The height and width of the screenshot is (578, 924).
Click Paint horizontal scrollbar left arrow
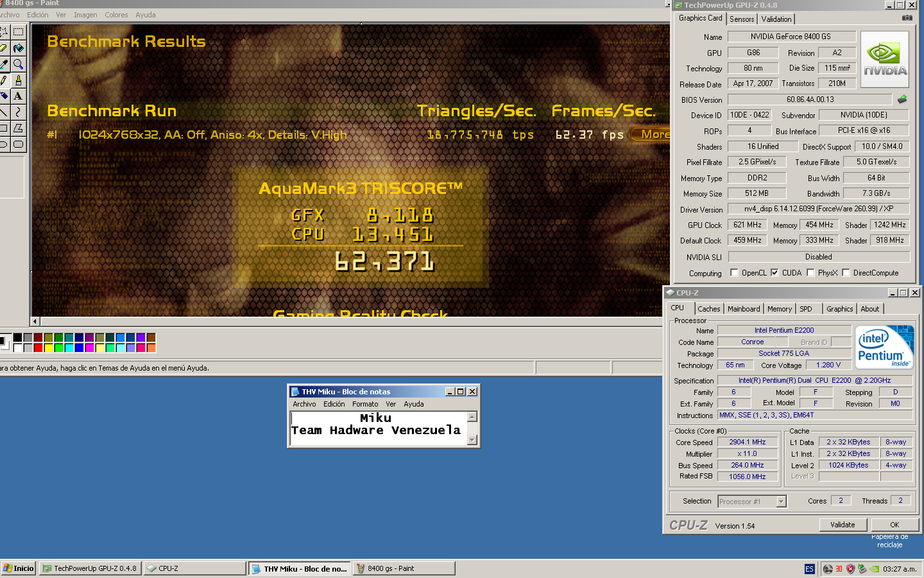click(x=35, y=321)
